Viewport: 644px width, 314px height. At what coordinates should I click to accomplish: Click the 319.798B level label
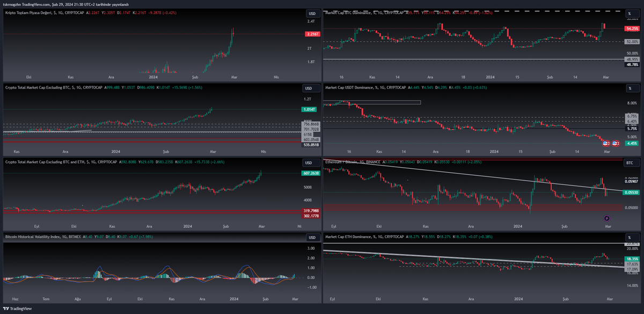coord(310,211)
